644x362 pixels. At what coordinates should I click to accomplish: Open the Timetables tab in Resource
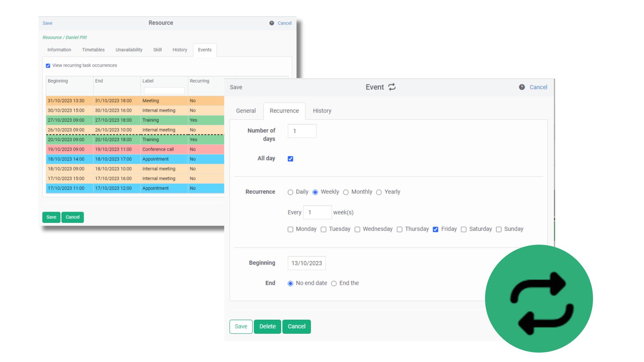pos(93,50)
